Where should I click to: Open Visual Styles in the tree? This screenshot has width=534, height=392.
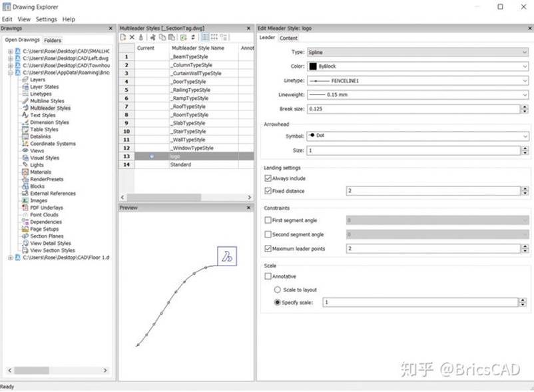(x=45, y=158)
